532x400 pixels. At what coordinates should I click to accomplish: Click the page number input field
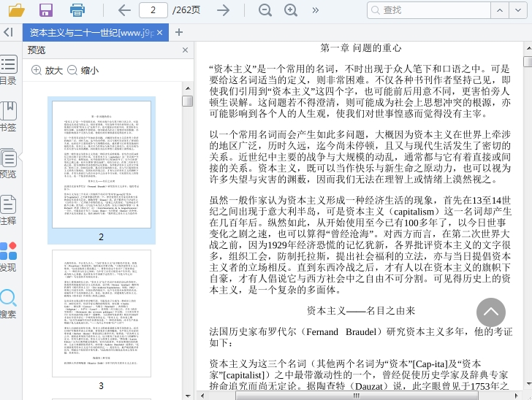coord(153,10)
